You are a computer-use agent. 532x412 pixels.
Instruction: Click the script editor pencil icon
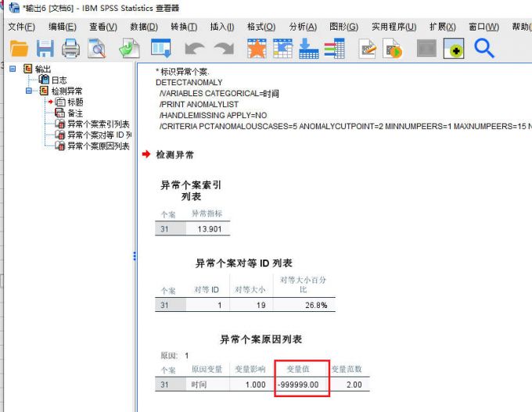[x=367, y=48]
